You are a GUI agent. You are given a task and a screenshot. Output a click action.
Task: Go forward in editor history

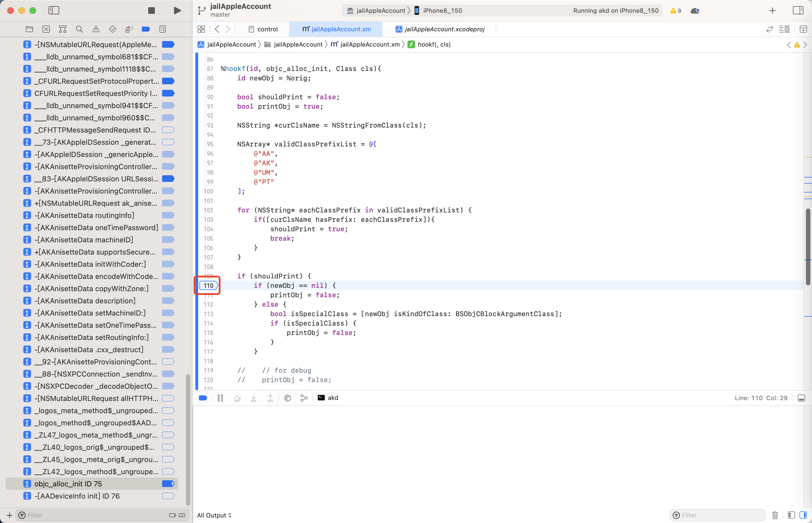[228, 29]
